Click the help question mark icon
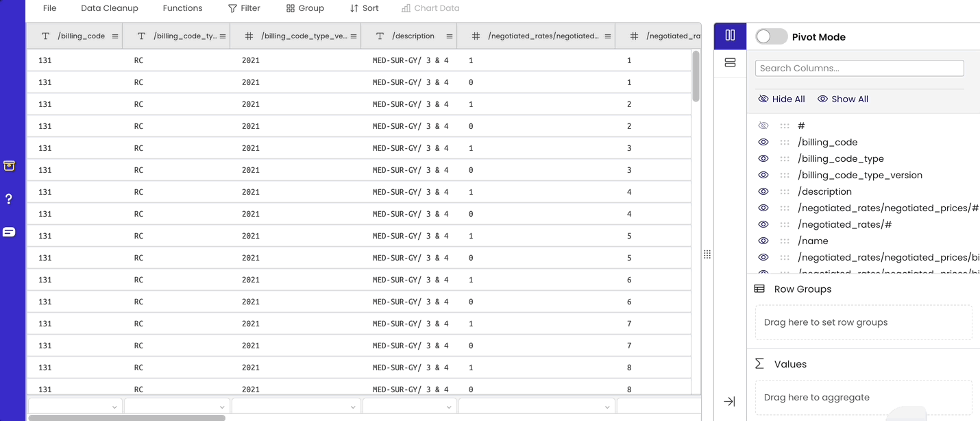 coord(9,198)
